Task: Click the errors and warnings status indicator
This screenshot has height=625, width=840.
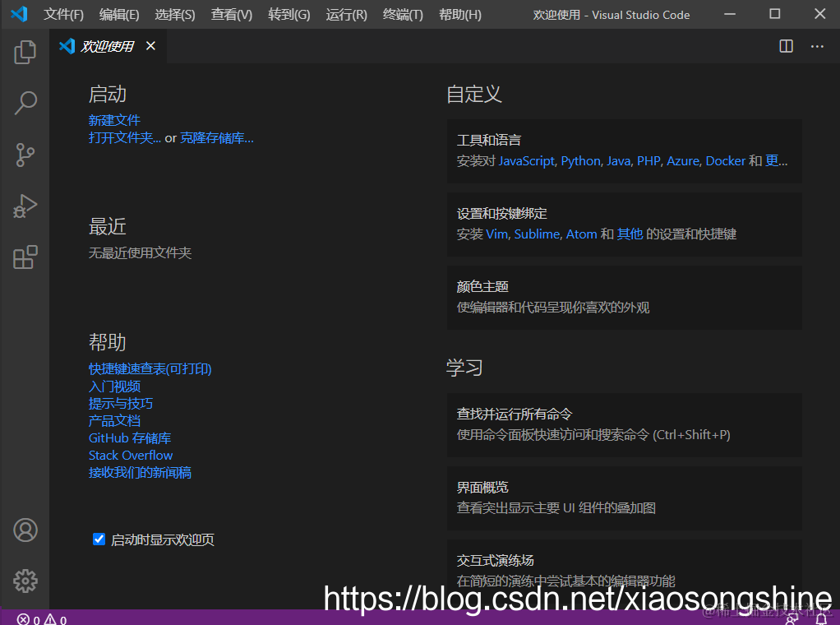Action: [42, 619]
